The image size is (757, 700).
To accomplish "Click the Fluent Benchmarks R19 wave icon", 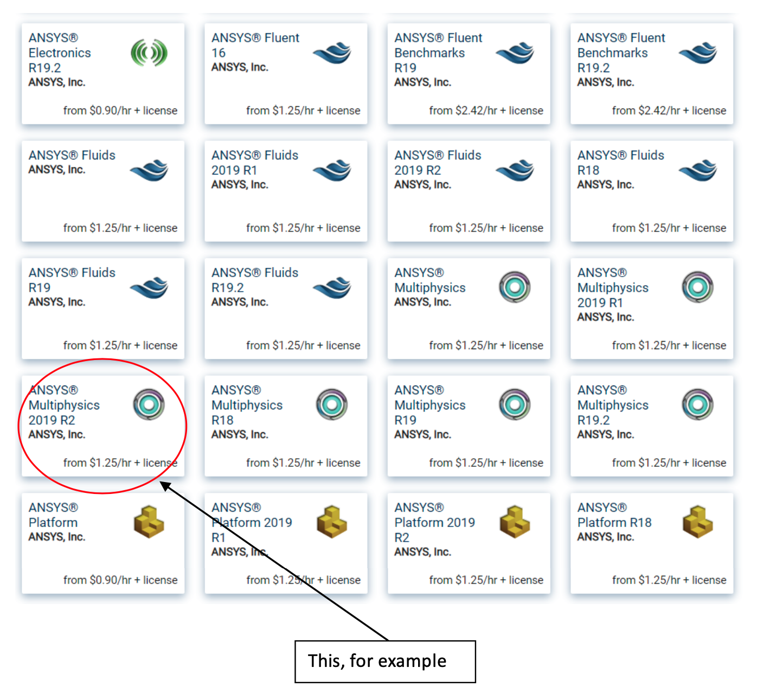I will 515,53.
